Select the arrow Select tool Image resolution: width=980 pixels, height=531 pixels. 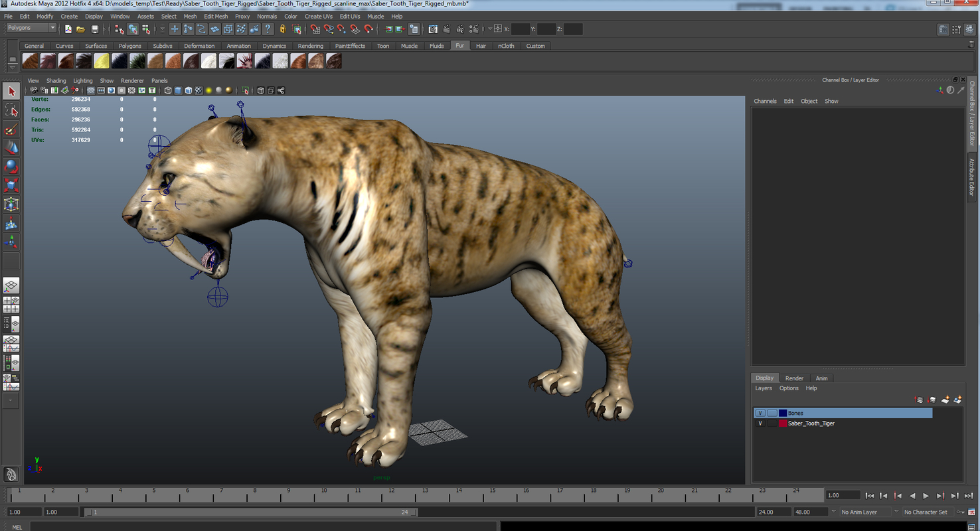point(11,91)
